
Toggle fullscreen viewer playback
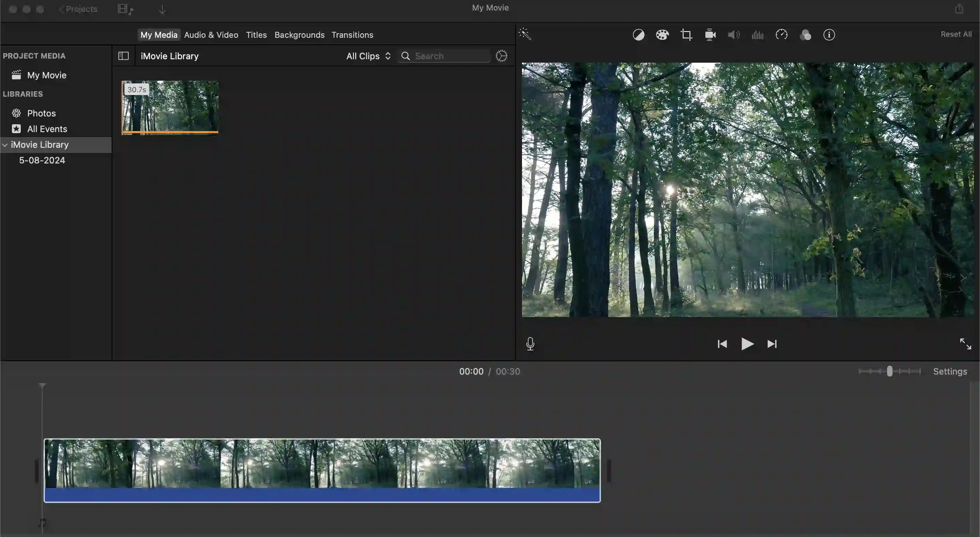coord(965,344)
